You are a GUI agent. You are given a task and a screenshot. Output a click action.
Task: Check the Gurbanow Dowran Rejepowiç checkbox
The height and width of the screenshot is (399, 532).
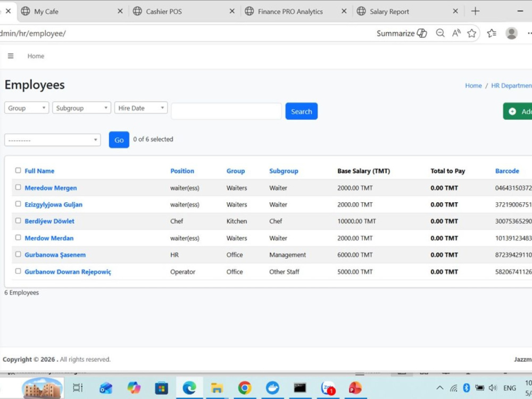18,271
